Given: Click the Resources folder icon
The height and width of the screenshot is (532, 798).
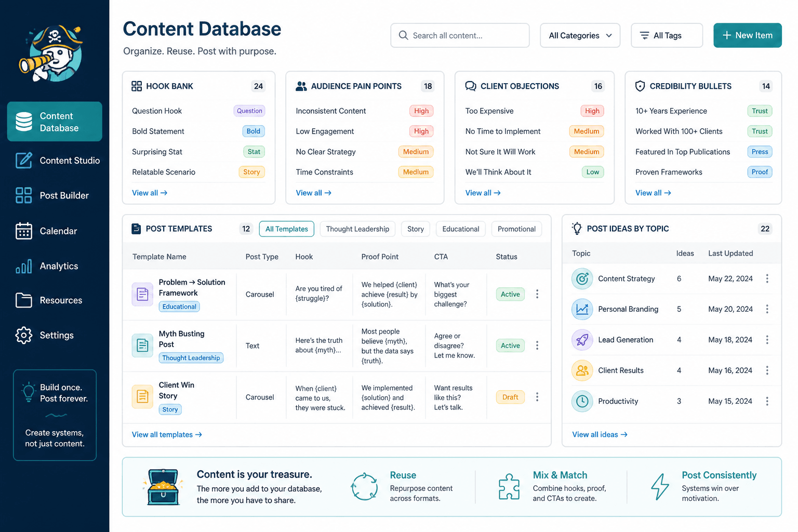Looking at the screenshot, I should (x=24, y=300).
